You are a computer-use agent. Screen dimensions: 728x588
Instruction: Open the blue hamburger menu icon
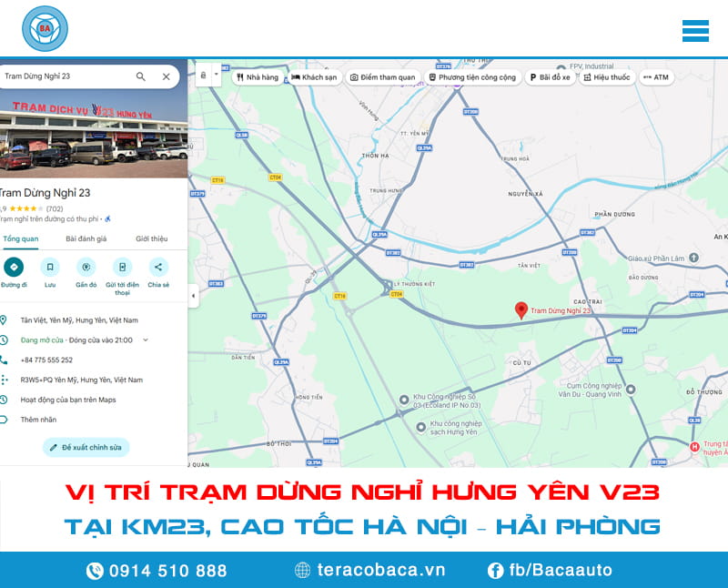(695, 29)
